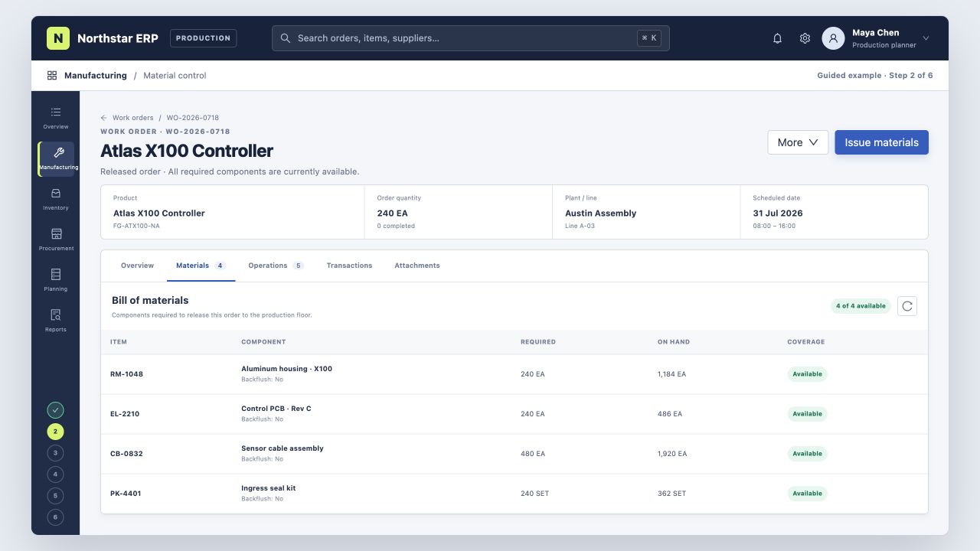Open Reports in the left sidebar
This screenshot has width=980, height=551.
56,321
